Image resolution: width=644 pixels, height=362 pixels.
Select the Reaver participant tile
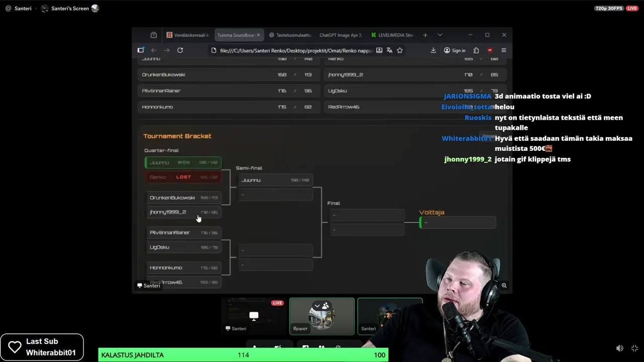[x=322, y=316]
